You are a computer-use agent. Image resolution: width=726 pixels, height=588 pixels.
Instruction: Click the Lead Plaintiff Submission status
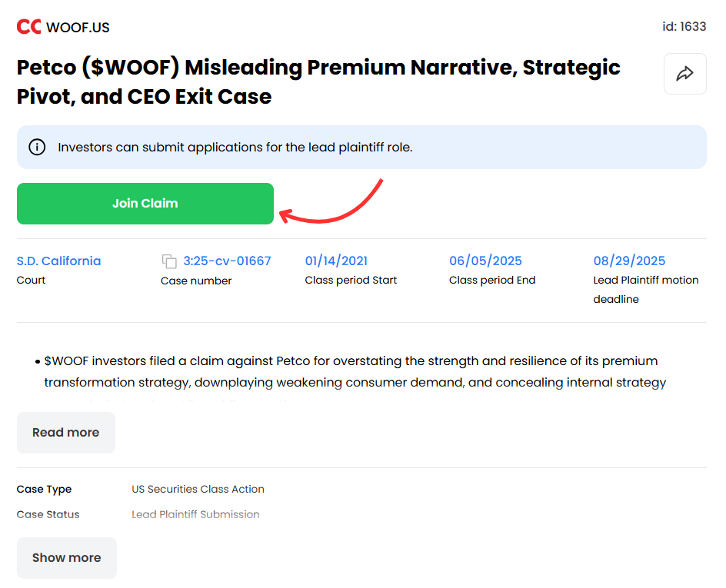pos(195,514)
